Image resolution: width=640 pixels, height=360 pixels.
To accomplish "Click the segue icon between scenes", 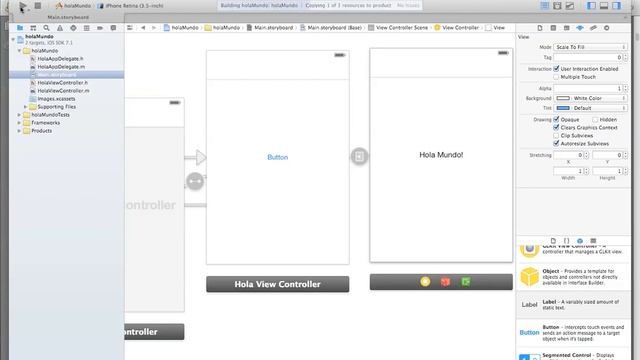I will [x=359, y=156].
